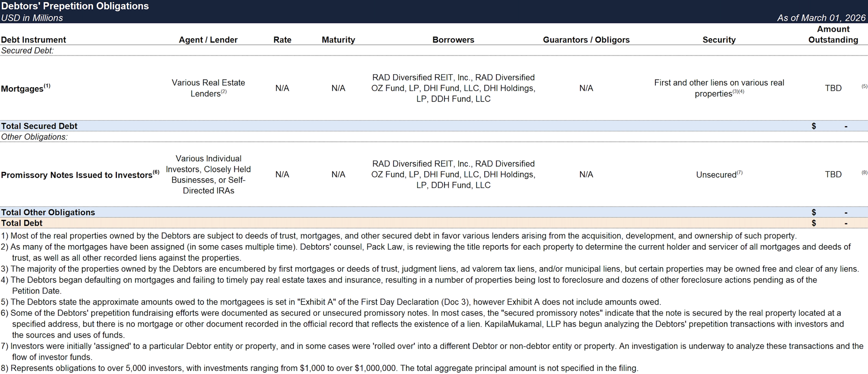Screen dimensions: 868x374
Task: Select the Maturity column header
Action: 338,40
